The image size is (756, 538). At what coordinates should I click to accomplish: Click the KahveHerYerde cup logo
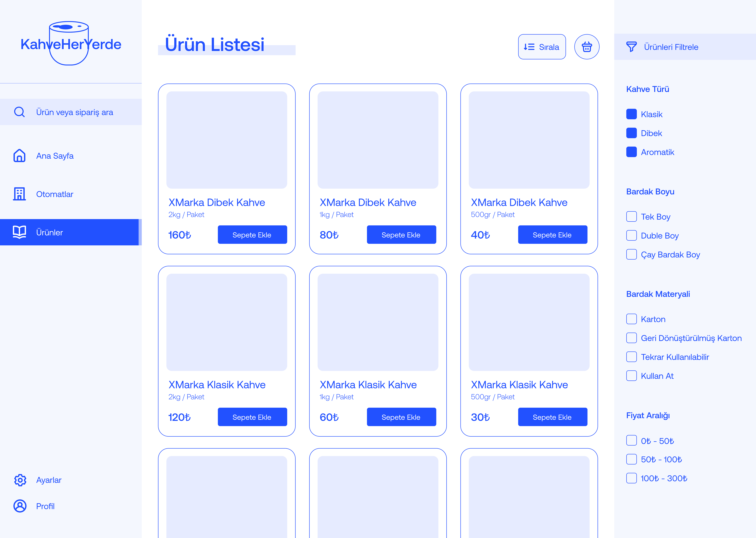coord(69,43)
